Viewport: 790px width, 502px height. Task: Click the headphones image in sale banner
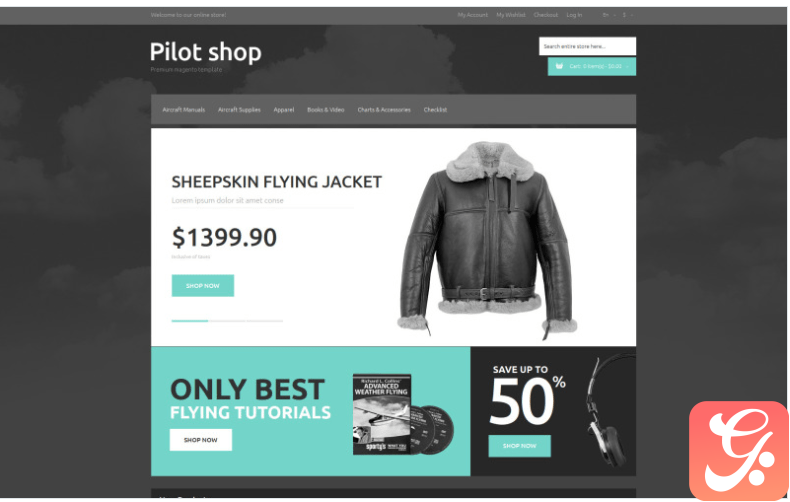[x=609, y=409]
